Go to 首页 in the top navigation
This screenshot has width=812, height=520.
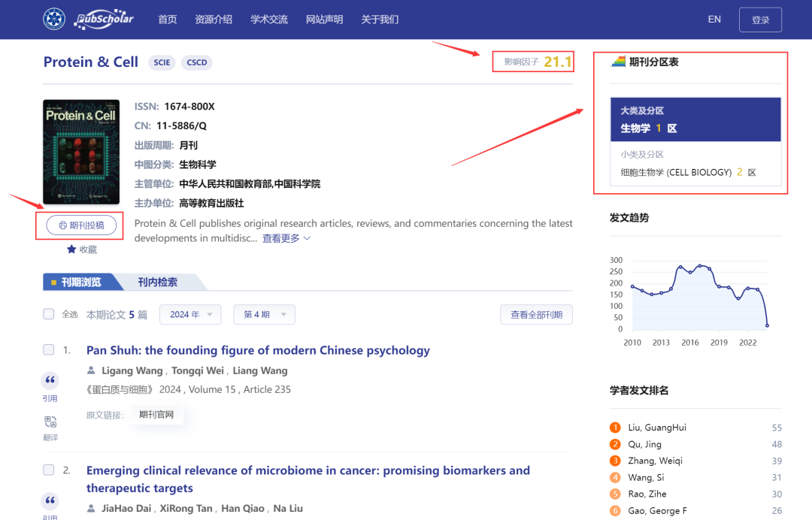167,20
